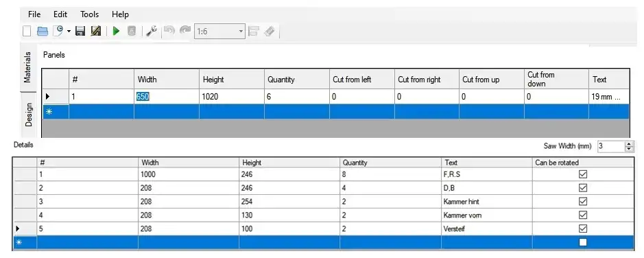Select the grayed-out undo arrow
This screenshot has width=644, height=258.
tap(169, 30)
